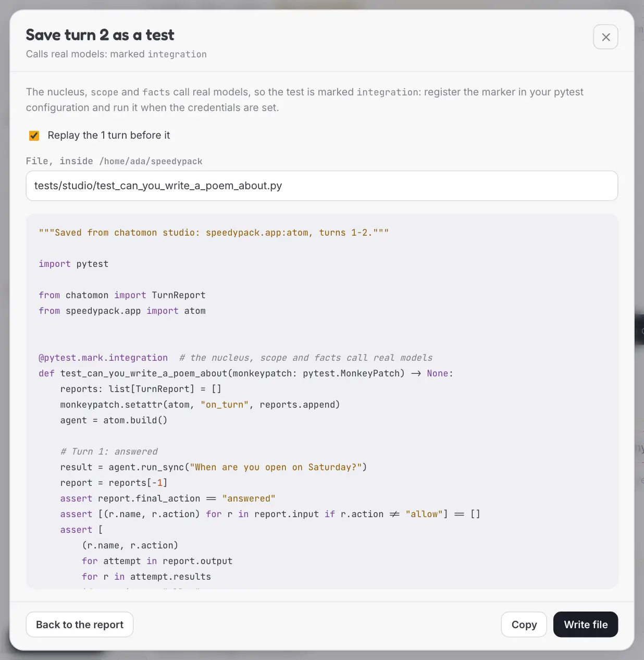Image resolution: width=644 pixels, height=660 pixels.
Task: Click the 'result = agent.run_sync' line
Action: [x=214, y=467]
